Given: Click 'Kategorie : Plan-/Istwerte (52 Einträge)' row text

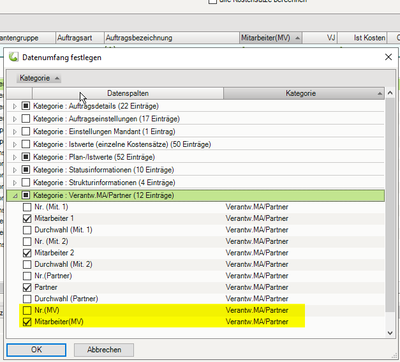Looking at the screenshot, I should tap(94, 157).
